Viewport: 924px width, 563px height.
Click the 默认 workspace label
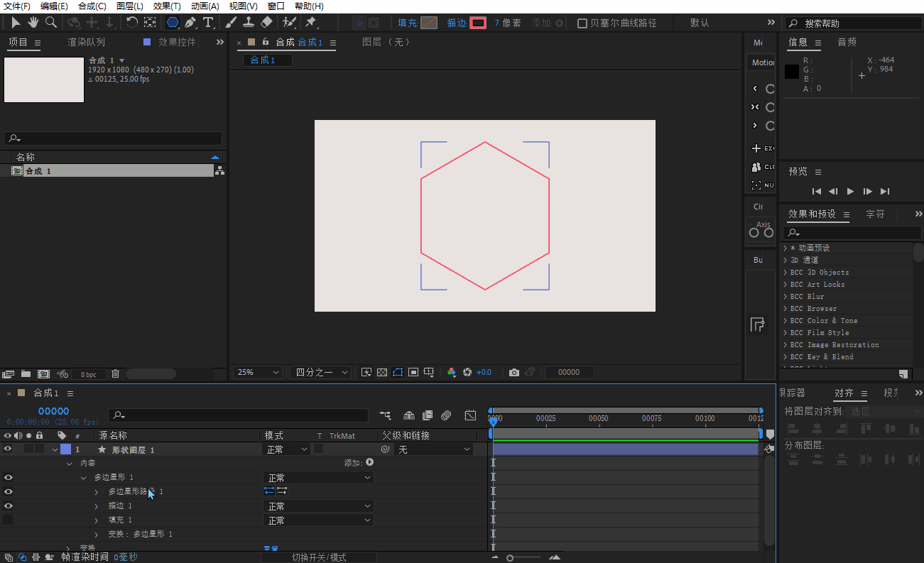point(700,23)
